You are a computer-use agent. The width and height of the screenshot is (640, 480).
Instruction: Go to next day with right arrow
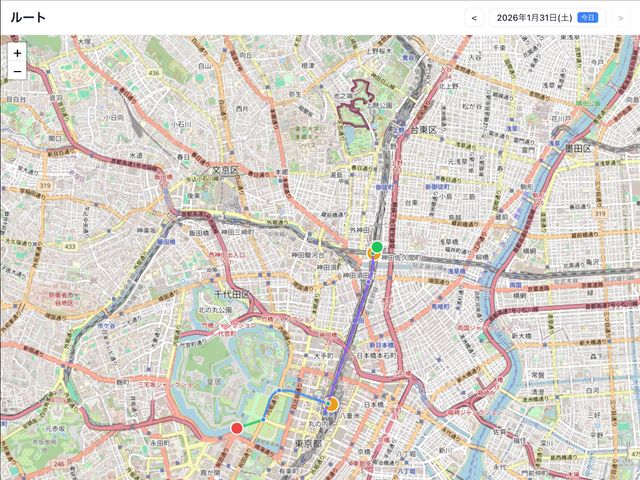click(620, 17)
